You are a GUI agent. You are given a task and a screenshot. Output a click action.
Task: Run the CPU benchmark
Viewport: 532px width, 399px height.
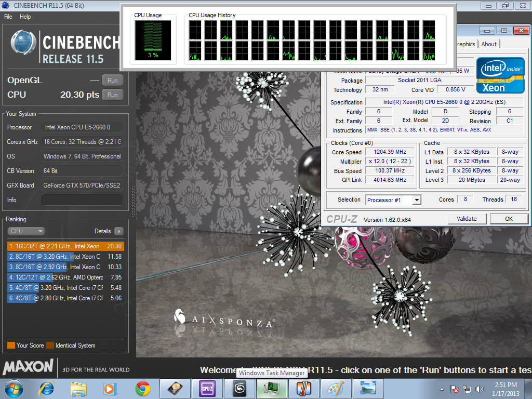pyautogui.click(x=113, y=95)
